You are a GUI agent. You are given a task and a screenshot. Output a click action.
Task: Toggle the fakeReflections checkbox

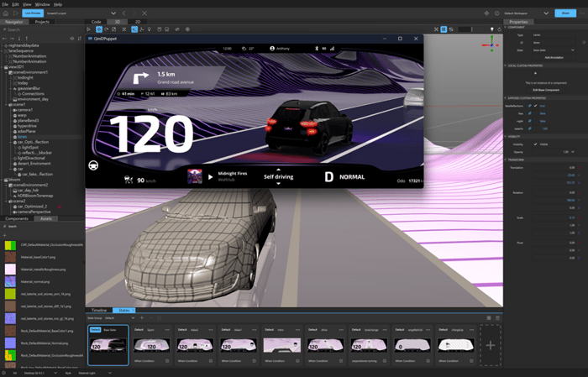coord(534,106)
